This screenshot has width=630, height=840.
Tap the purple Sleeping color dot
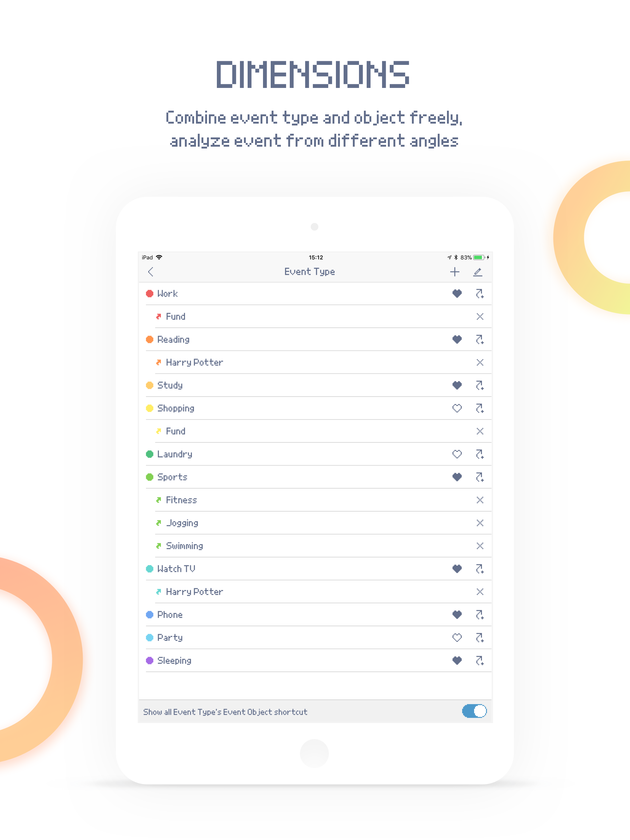150,660
